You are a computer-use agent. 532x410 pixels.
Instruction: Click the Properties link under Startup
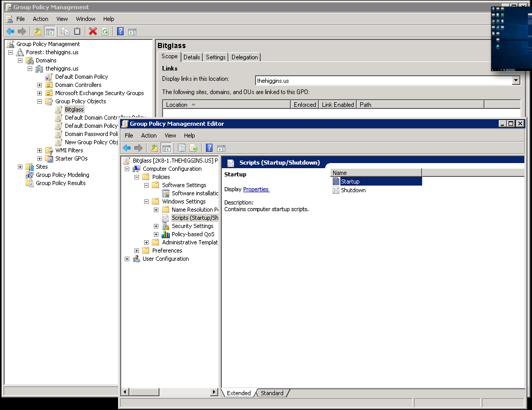click(x=256, y=189)
